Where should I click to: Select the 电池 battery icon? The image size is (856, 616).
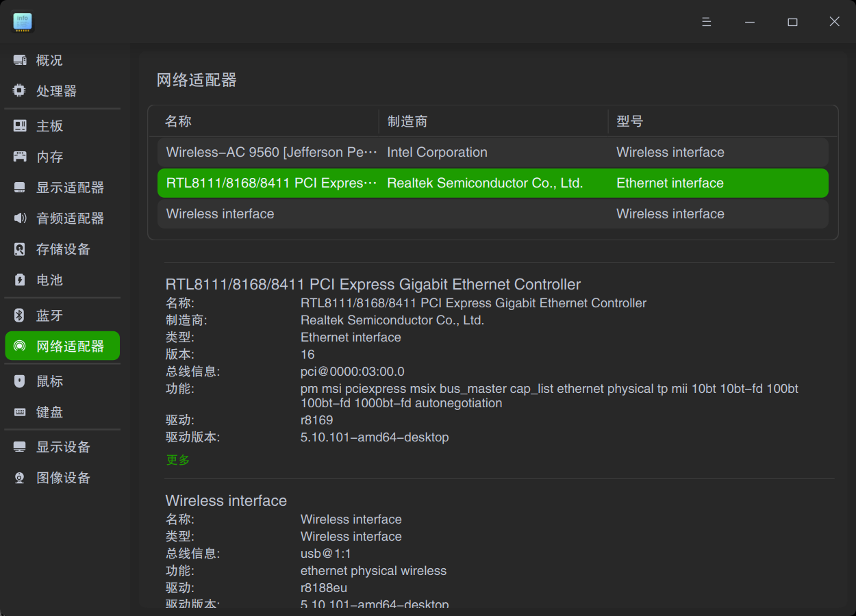point(20,280)
